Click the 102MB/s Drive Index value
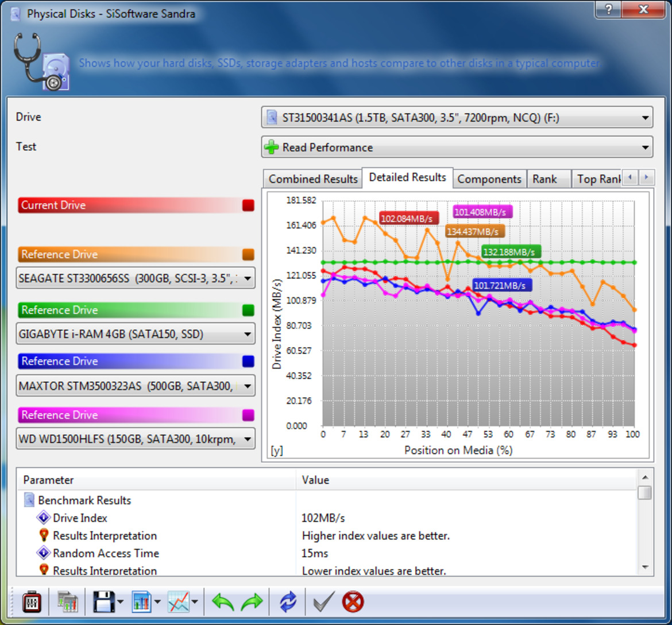672x625 pixels. tap(323, 518)
